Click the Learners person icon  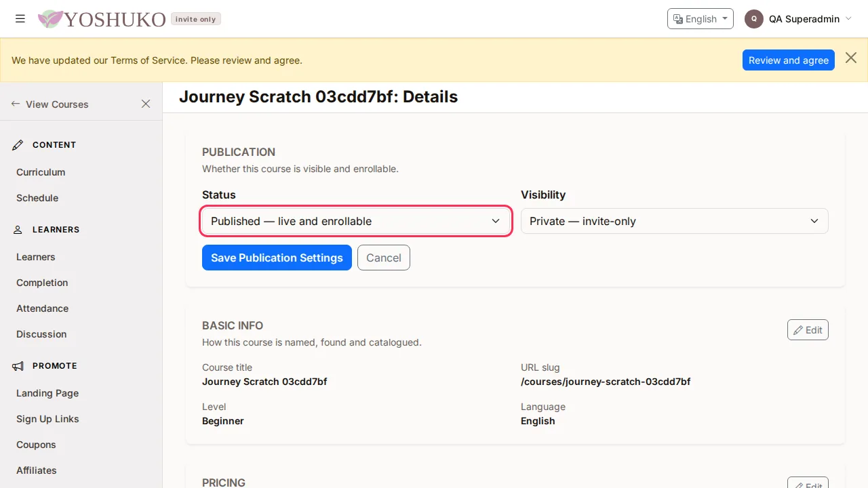point(18,230)
